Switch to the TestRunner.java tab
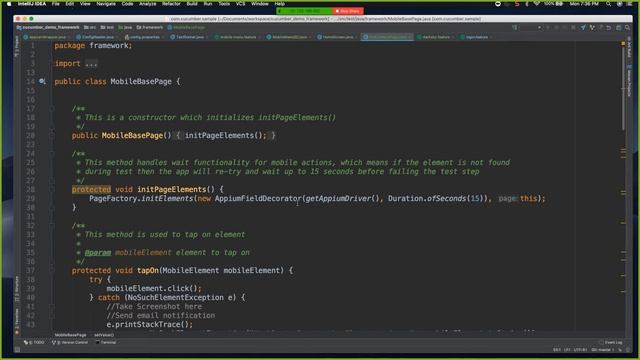The width and height of the screenshot is (640, 360). pos(188,37)
